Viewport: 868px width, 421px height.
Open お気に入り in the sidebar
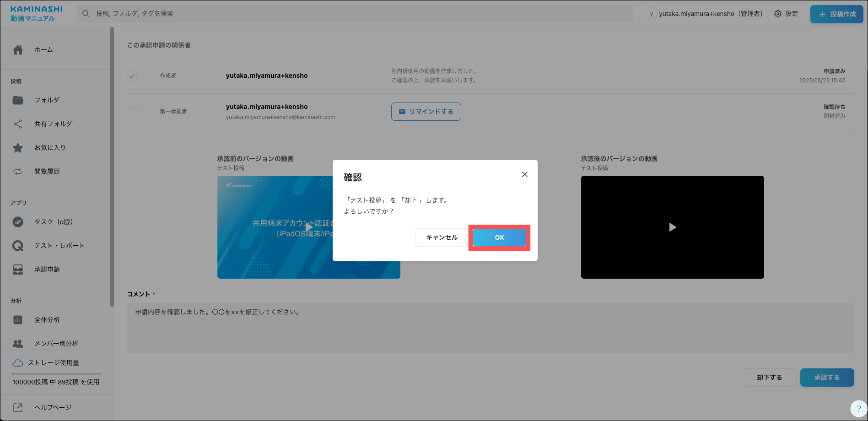coord(50,148)
